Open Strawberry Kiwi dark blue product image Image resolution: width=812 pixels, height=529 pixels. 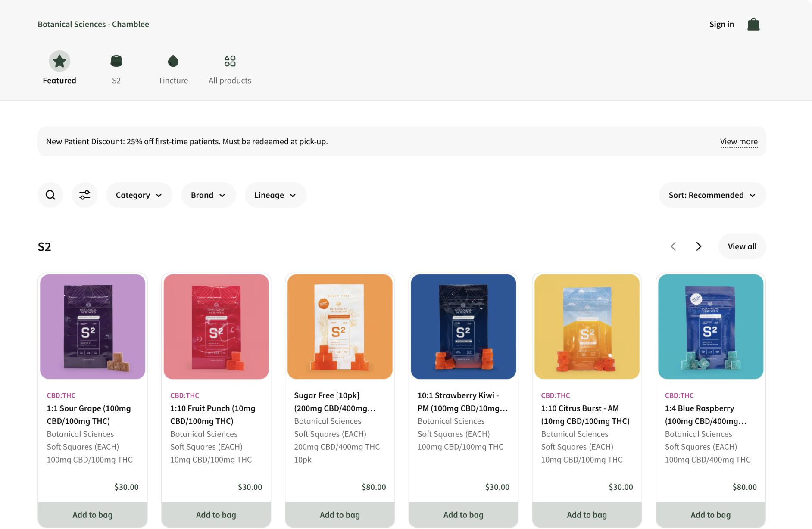click(x=463, y=327)
